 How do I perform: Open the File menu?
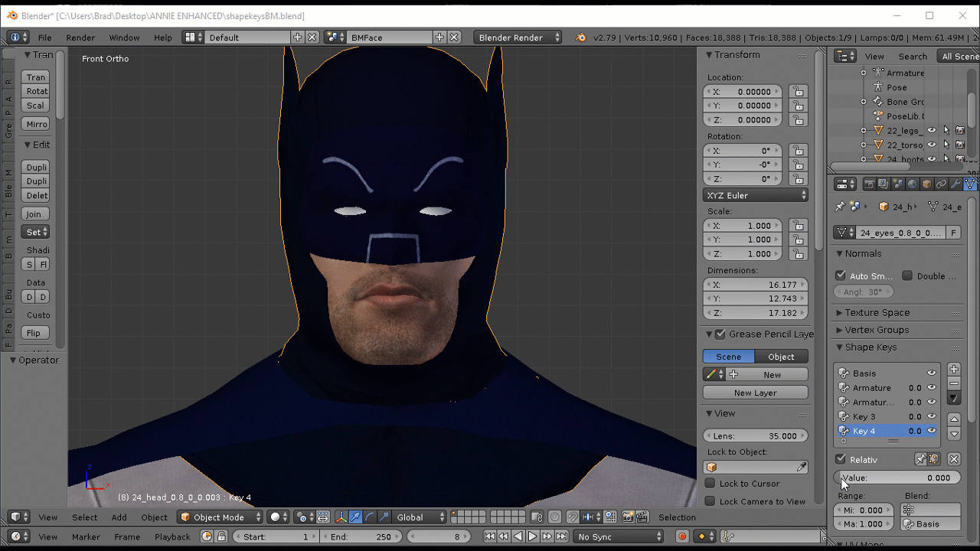[45, 37]
